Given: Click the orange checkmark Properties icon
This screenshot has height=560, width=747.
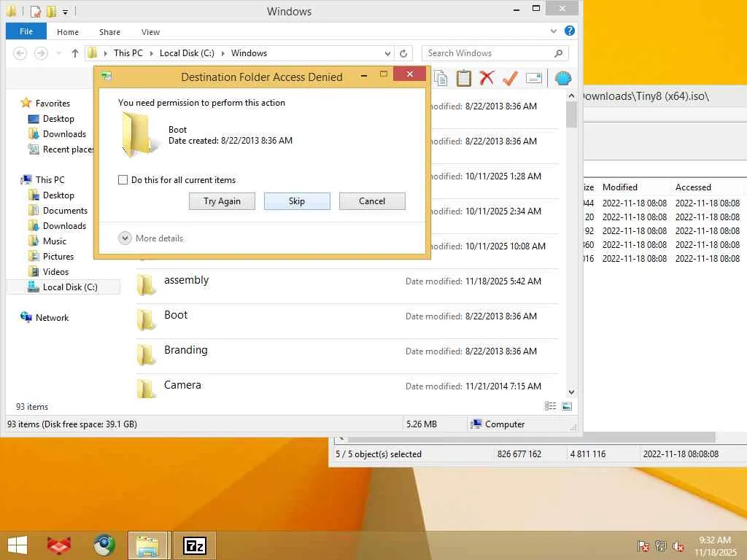Looking at the screenshot, I should coord(510,78).
